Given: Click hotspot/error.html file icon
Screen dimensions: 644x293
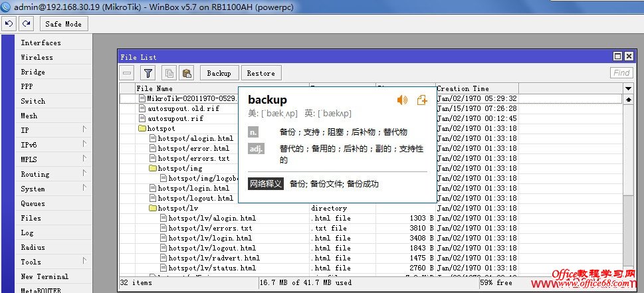Looking at the screenshot, I should 153,148.
